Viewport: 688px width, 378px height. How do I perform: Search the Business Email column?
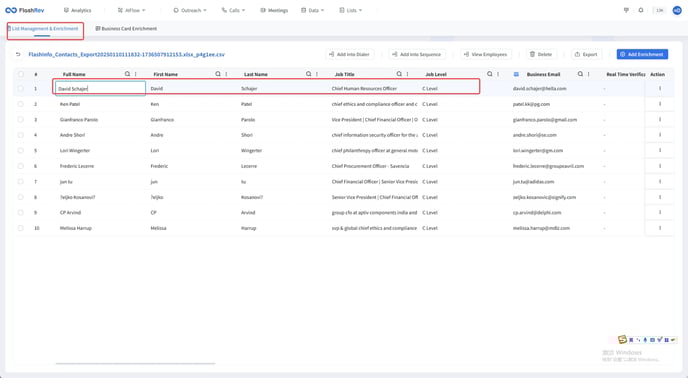580,74
